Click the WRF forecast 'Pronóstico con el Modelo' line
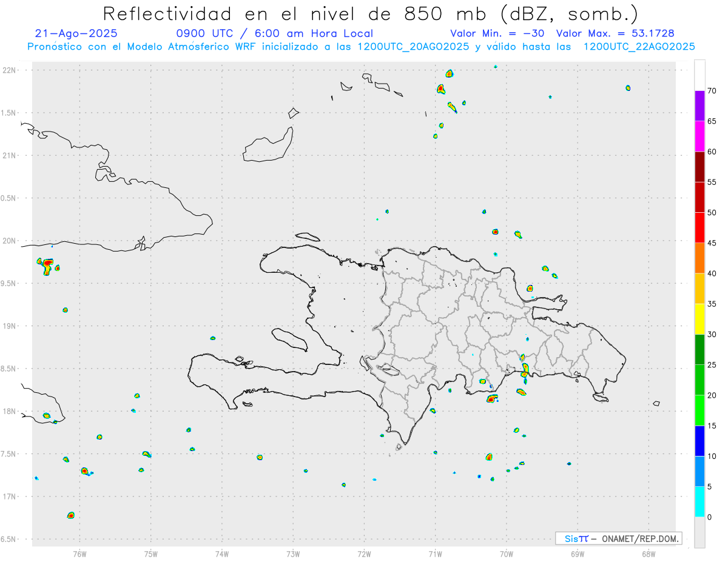Screen dimensions: 728x562 361,47
